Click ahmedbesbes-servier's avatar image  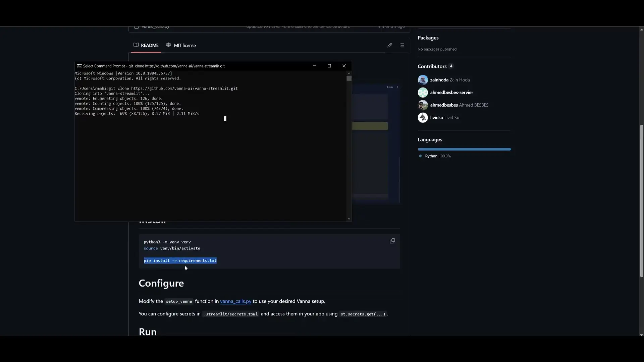423,93
